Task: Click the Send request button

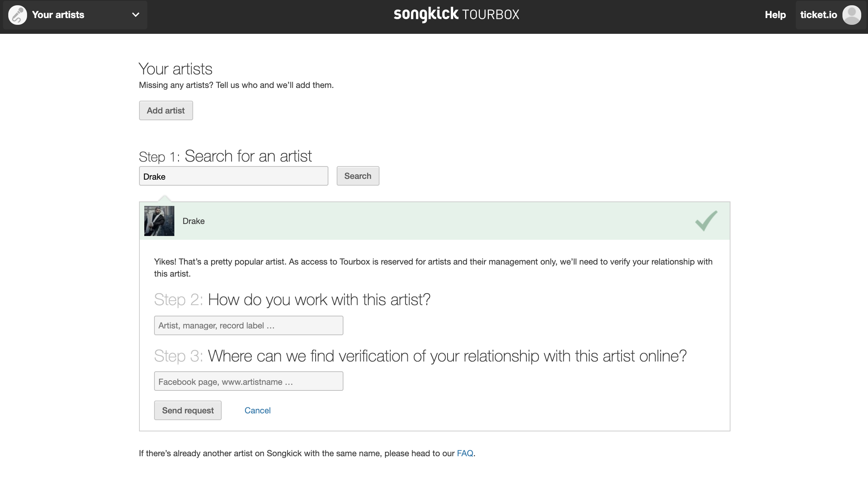Action: click(x=188, y=410)
